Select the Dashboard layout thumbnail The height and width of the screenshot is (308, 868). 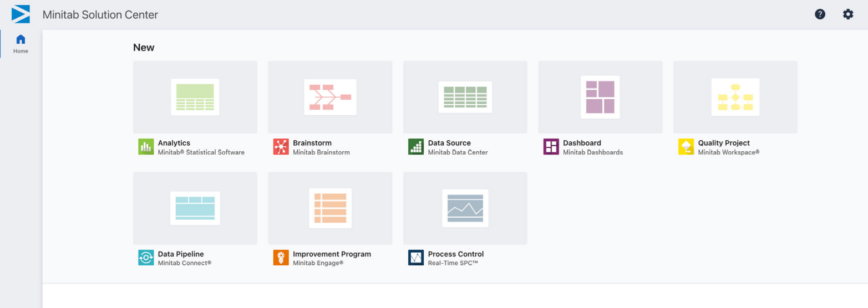tap(600, 97)
